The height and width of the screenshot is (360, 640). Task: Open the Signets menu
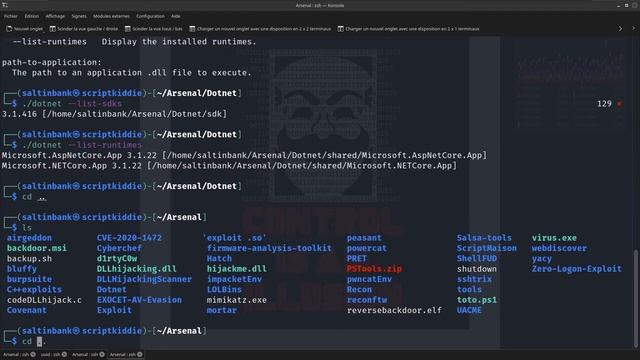tap(79, 16)
